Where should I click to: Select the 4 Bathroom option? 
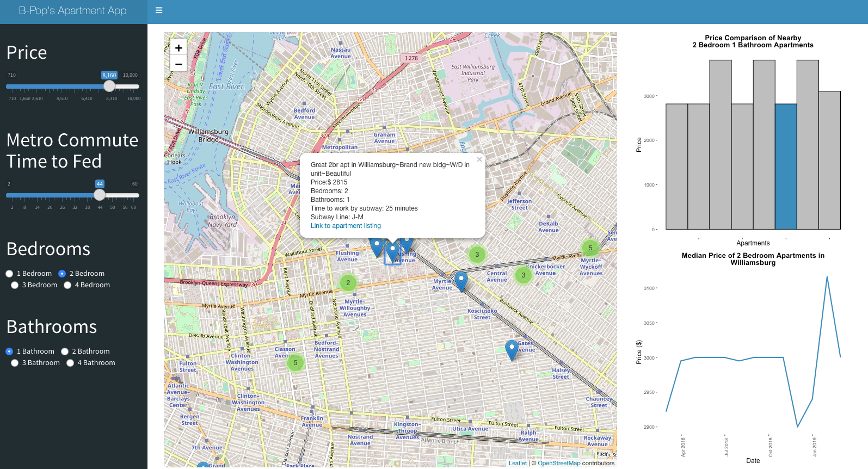70,363
